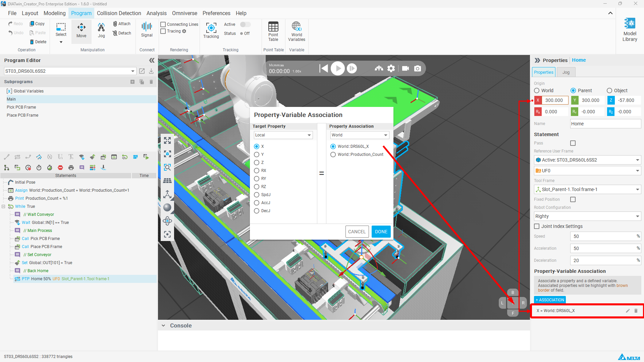Open Tool Frame dropdown
This screenshot has height=362, width=644.
click(587, 189)
